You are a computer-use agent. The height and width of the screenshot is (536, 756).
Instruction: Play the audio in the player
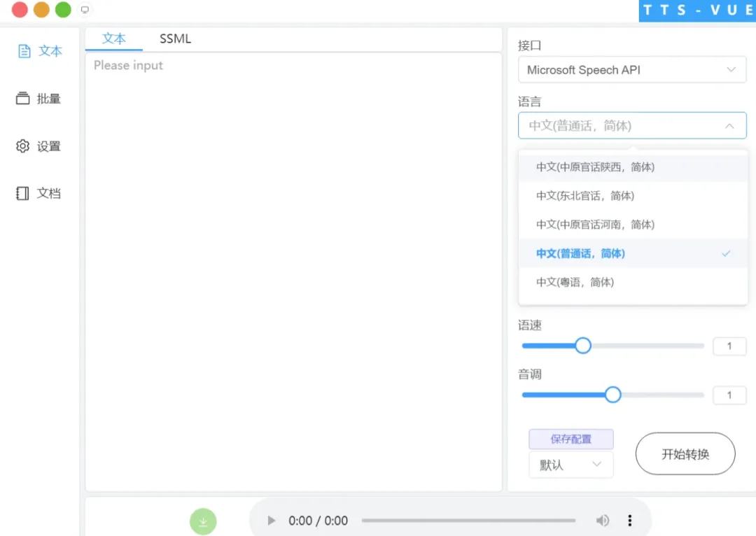271,521
